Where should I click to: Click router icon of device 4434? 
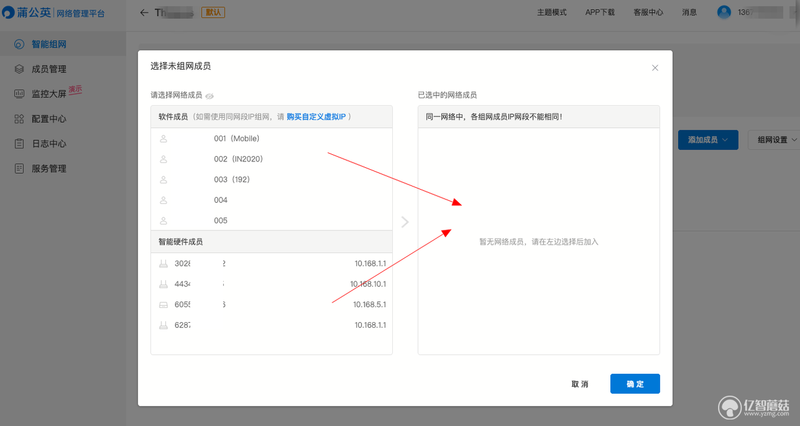[163, 284]
